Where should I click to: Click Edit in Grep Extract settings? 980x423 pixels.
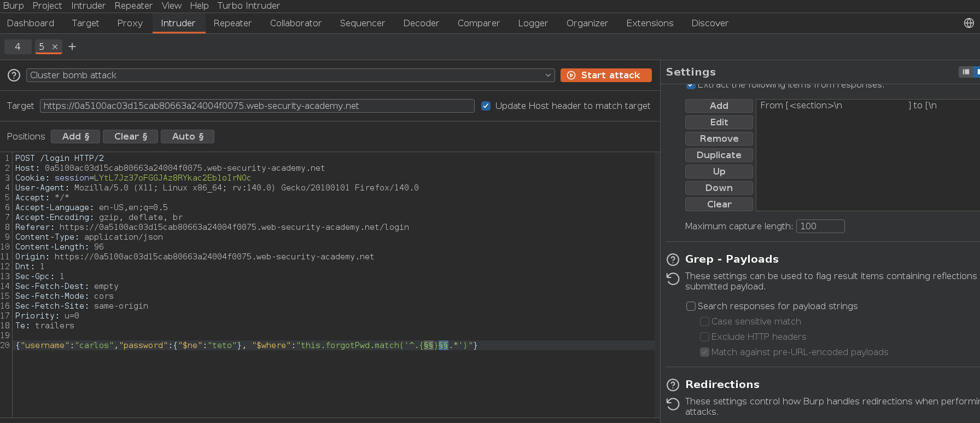[719, 122]
